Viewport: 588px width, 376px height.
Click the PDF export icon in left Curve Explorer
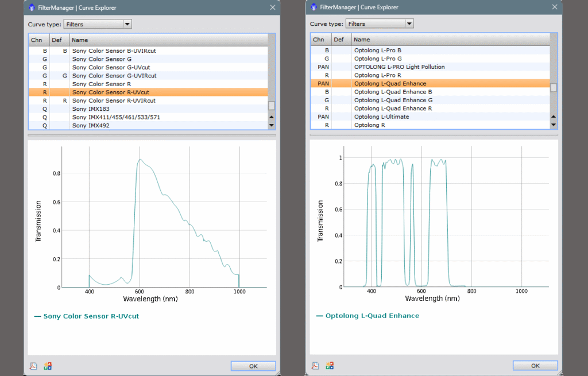point(33,366)
